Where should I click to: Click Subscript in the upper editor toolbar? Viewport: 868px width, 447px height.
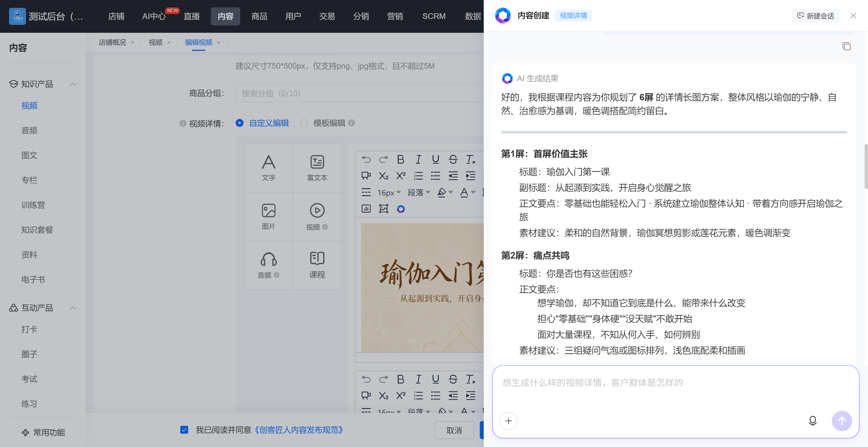tap(383, 175)
